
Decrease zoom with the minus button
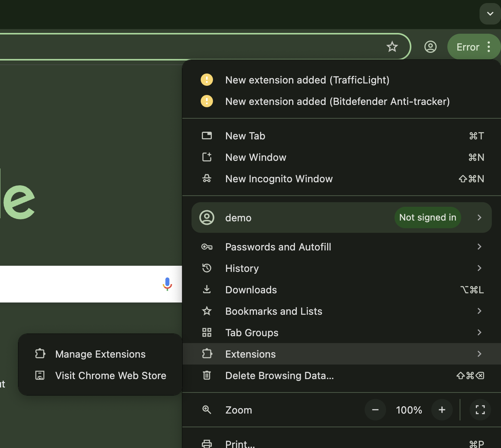[375, 410]
